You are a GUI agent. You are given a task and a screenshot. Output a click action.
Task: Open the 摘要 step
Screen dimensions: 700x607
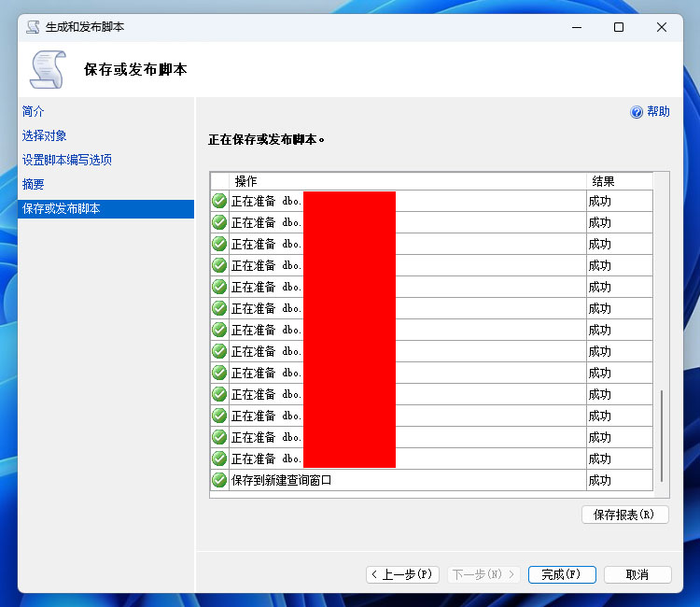pos(34,184)
